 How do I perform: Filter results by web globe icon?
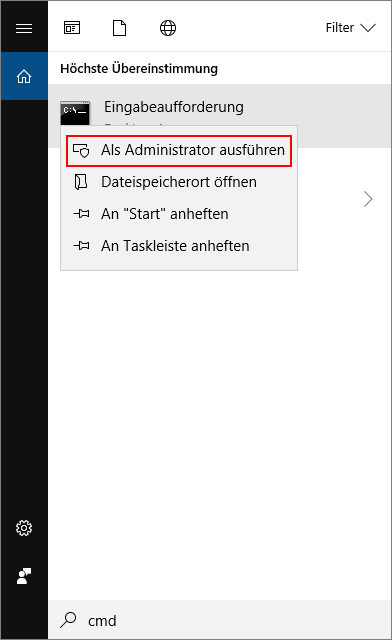pyautogui.click(x=168, y=28)
